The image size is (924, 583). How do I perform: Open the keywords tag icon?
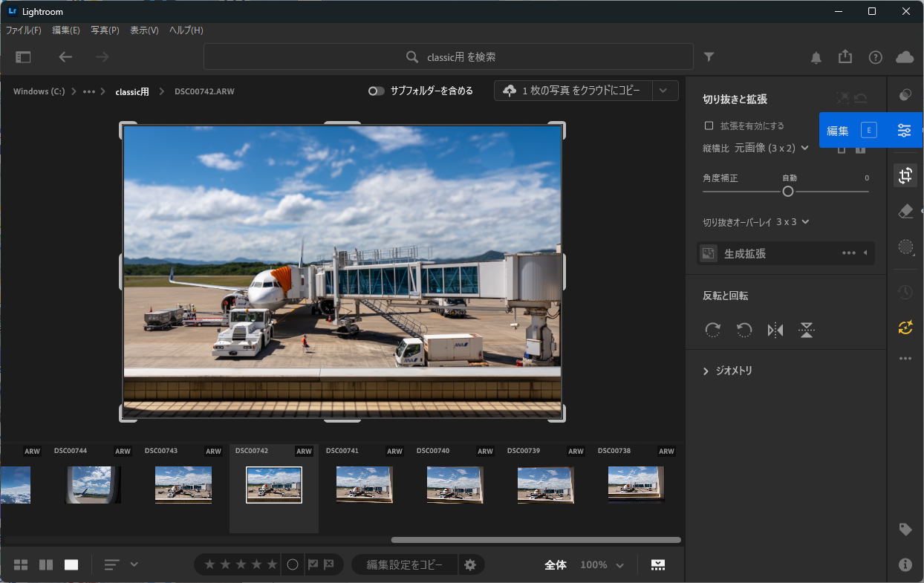(905, 530)
